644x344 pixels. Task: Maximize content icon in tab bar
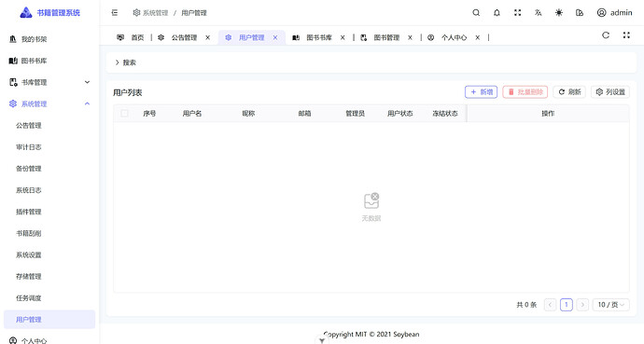pyautogui.click(x=626, y=35)
